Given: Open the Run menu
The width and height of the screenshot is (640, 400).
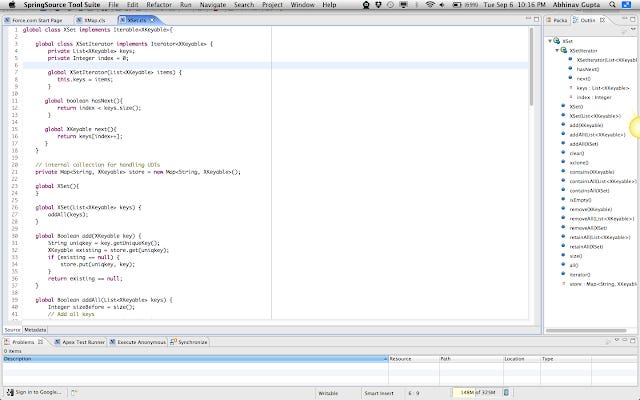Looking at the screenshot, I should point(186,5).
